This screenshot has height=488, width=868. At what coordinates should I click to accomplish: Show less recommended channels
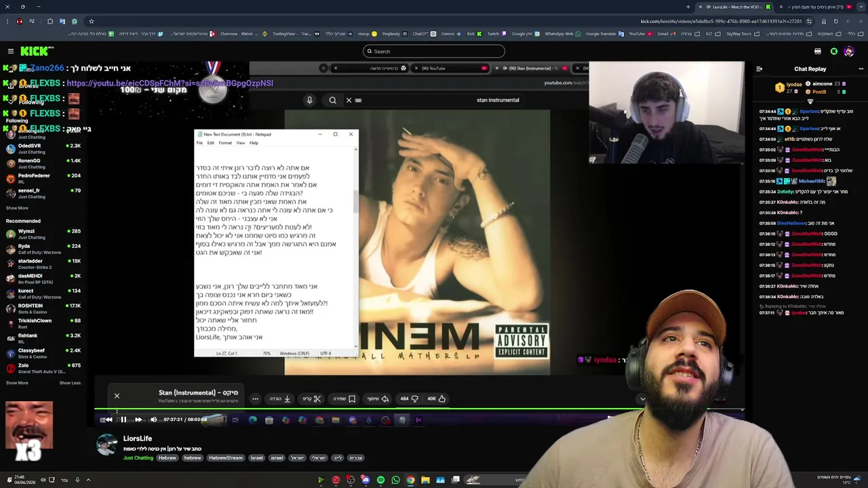70,383
